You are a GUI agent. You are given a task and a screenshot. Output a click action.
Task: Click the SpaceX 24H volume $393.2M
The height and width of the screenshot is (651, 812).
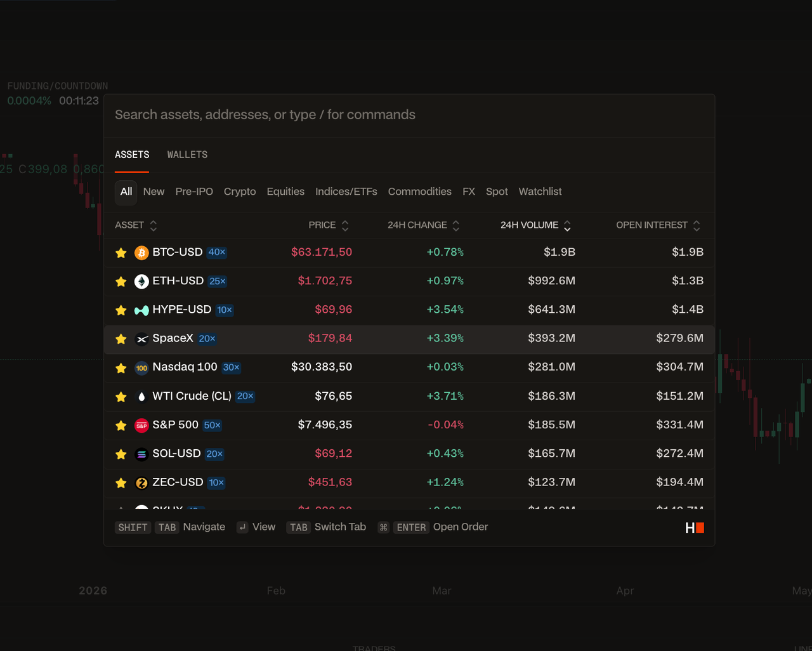pos(552,338)
